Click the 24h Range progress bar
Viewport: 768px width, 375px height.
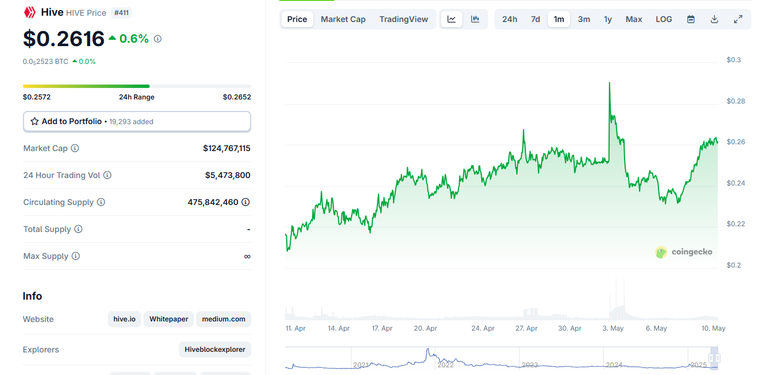[137, 86]
